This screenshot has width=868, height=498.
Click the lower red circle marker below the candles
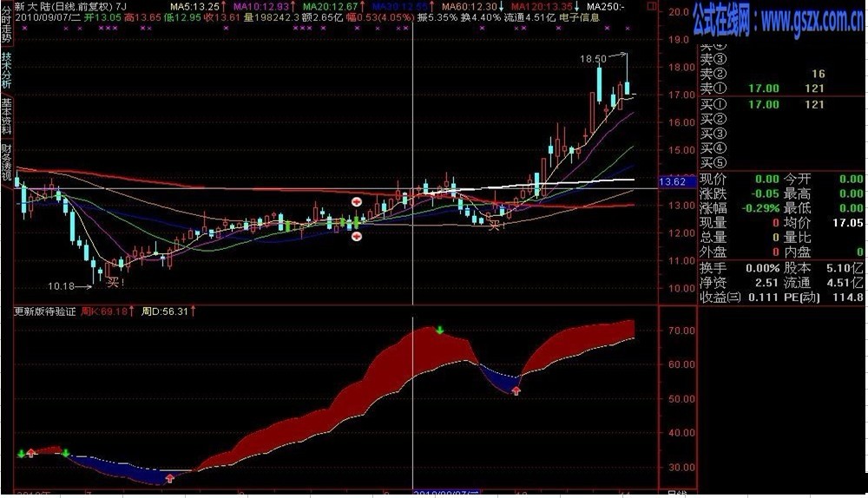(x=357, y=236)
